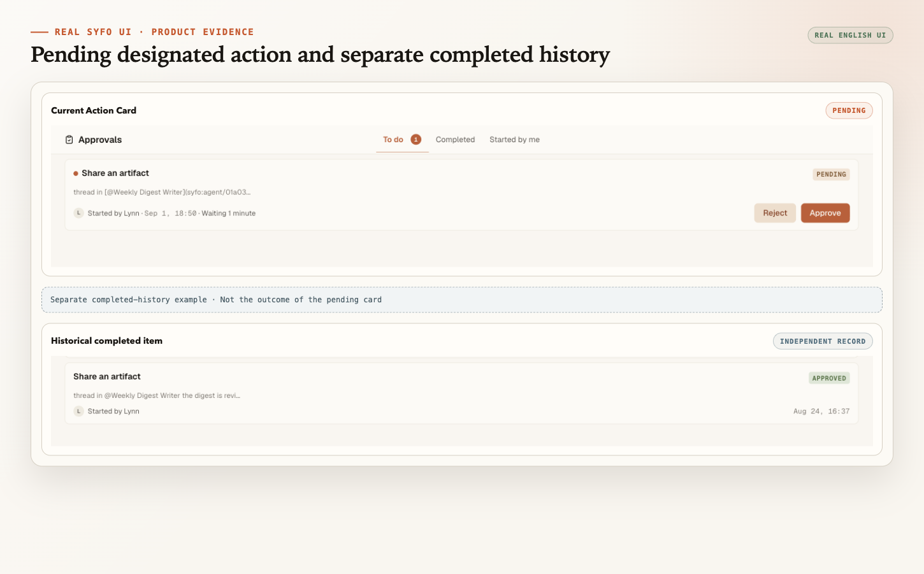Open the approved Share an artifact title

(x=107, y=377)
